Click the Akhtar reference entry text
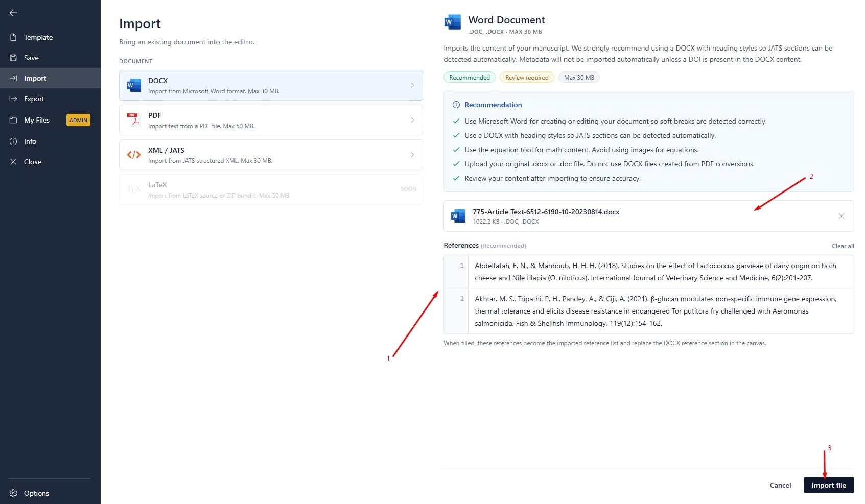 [x=656, y=311]
